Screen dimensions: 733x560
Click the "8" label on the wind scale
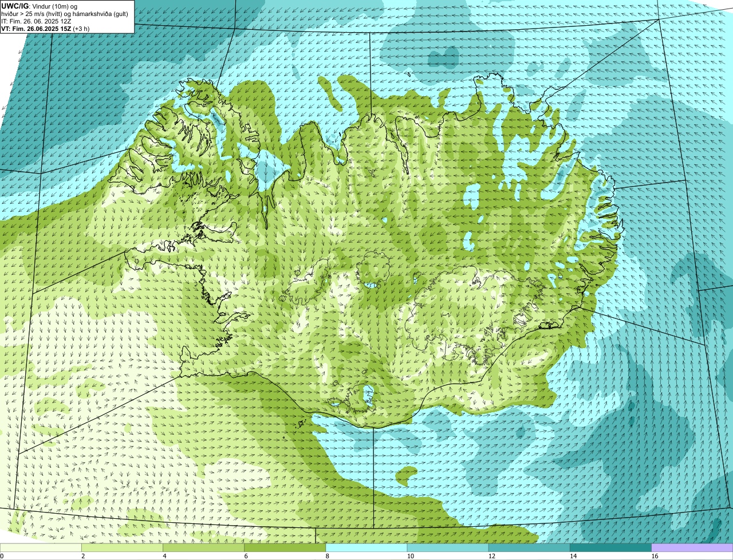[328, 556]
